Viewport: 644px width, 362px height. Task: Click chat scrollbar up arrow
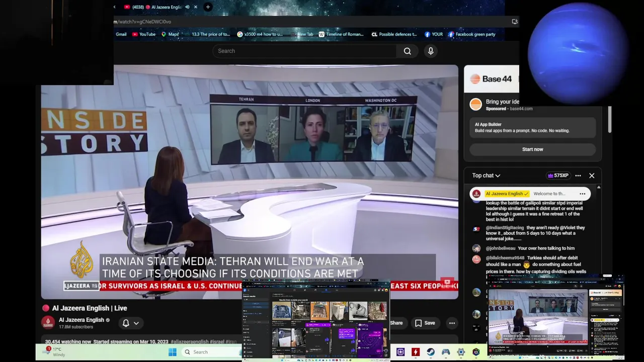tap(598, 188)
